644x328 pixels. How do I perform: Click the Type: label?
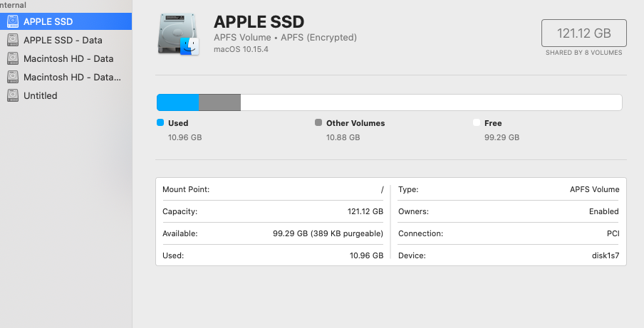408,189
